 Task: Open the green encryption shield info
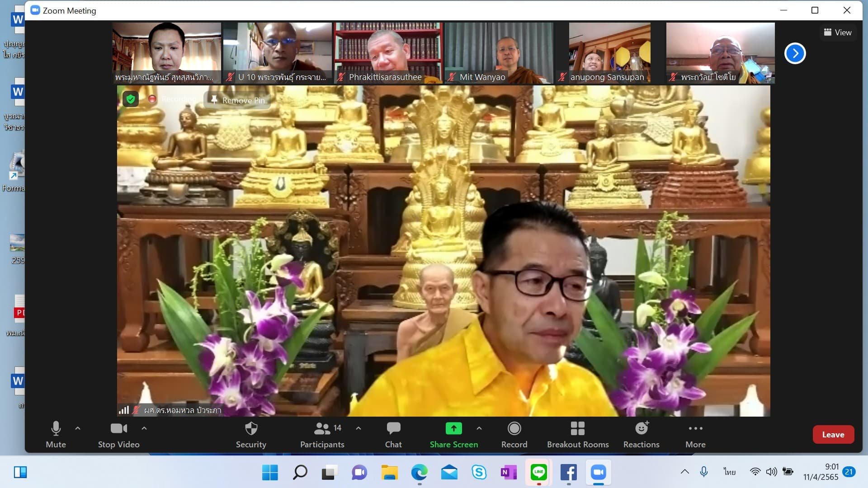131,99
